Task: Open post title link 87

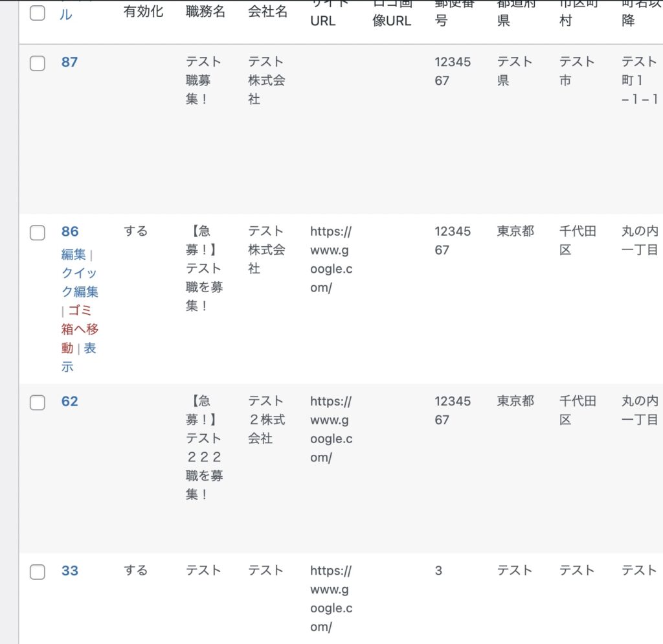Action: pyautogui.click(x=69, y=62)
